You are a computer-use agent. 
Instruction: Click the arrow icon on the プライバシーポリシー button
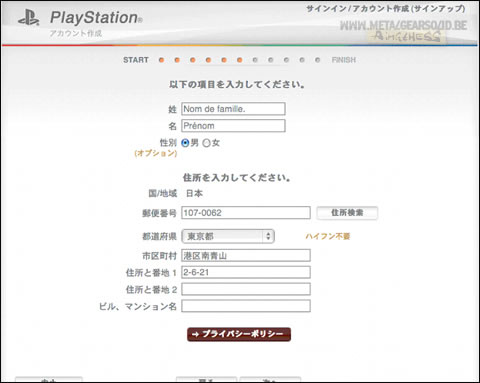coord(196,334)
